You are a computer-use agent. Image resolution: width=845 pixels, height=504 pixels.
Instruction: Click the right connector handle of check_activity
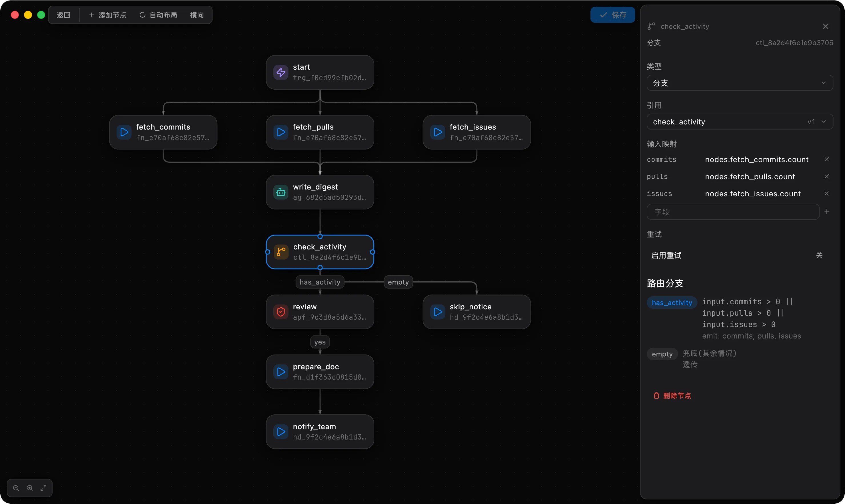coord(373,252)
